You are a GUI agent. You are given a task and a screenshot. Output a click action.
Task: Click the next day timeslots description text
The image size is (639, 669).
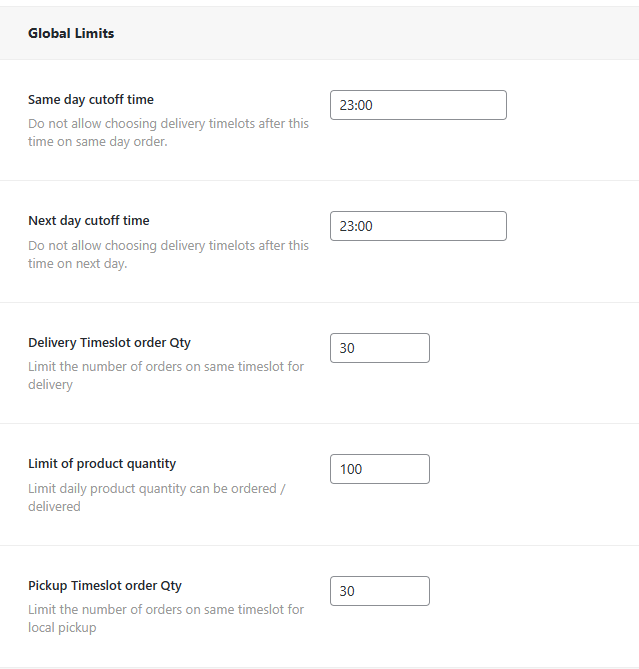coord(168,255)
